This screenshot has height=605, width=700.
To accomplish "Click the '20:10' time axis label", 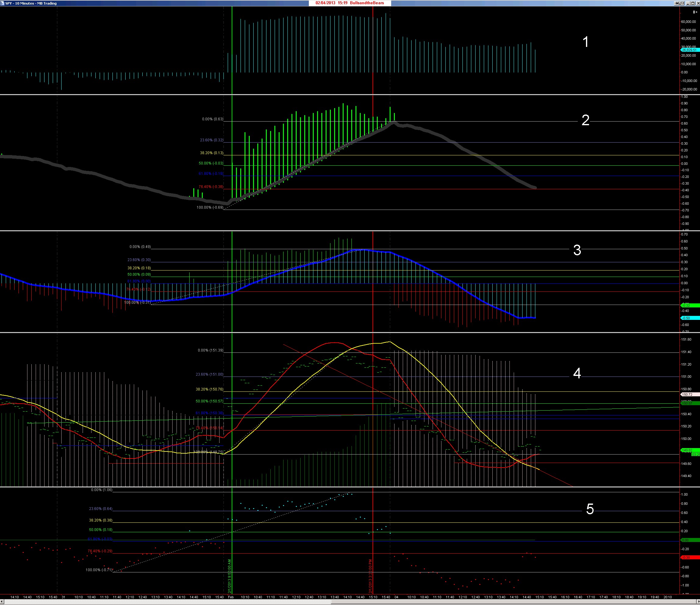I will tap(668, 597).
